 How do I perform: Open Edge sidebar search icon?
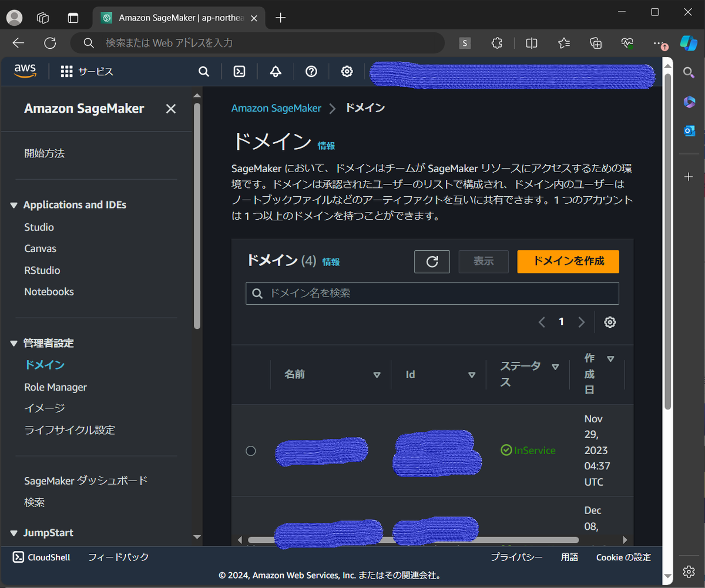coord(689,72)
